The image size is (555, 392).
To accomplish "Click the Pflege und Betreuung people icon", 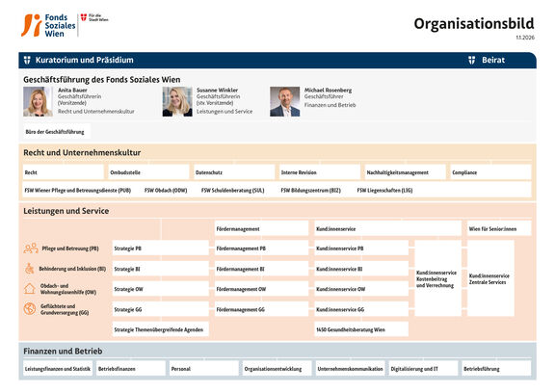I will (x=31, y=248).
